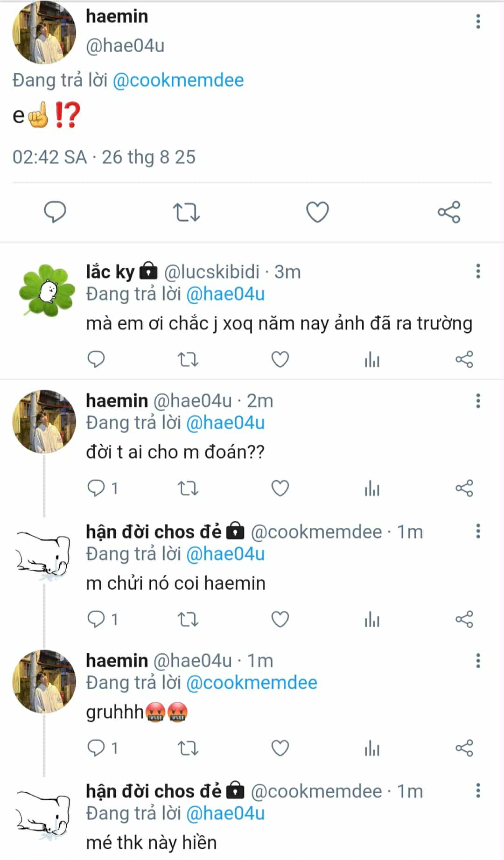View analytics on "m chửi nó coi haemin"
504x860 pixels.
pos(372,620)
